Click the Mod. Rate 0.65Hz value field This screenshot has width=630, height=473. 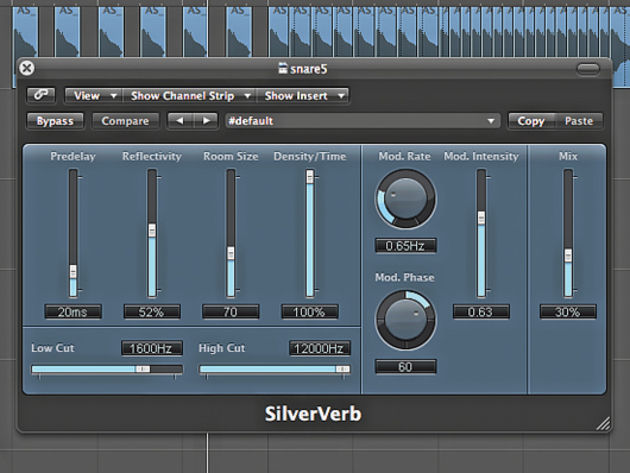pos(405,246)
